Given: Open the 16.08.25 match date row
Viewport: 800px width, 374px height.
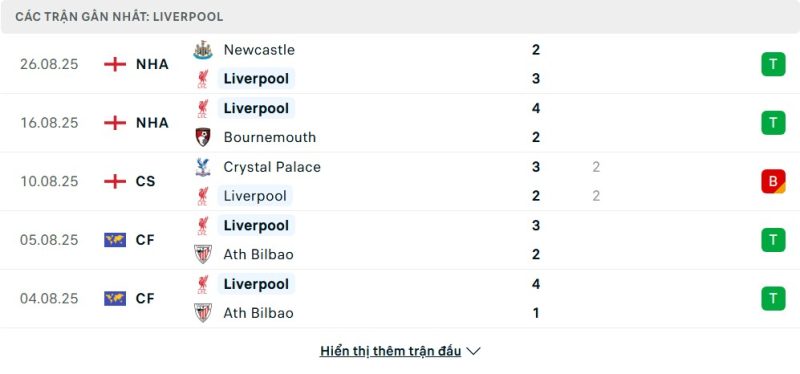Looking at the screenshot, I should tap(400, 123).
